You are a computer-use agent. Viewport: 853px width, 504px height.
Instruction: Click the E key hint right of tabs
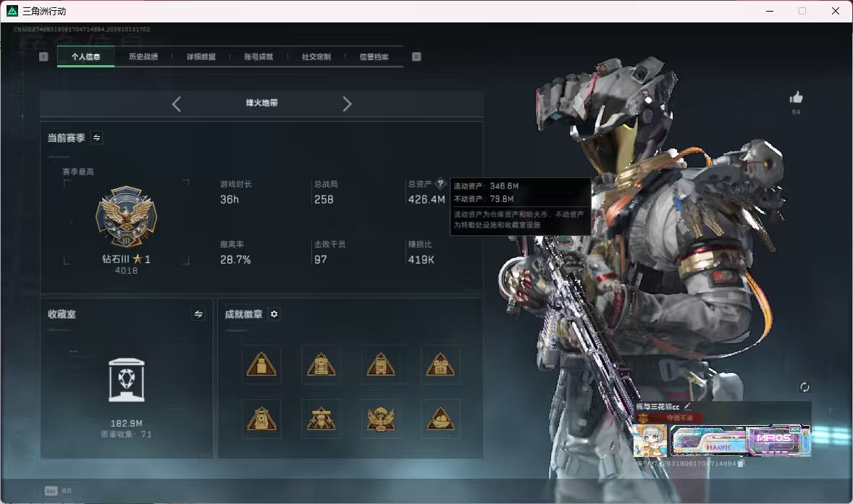tap(416, 56)
